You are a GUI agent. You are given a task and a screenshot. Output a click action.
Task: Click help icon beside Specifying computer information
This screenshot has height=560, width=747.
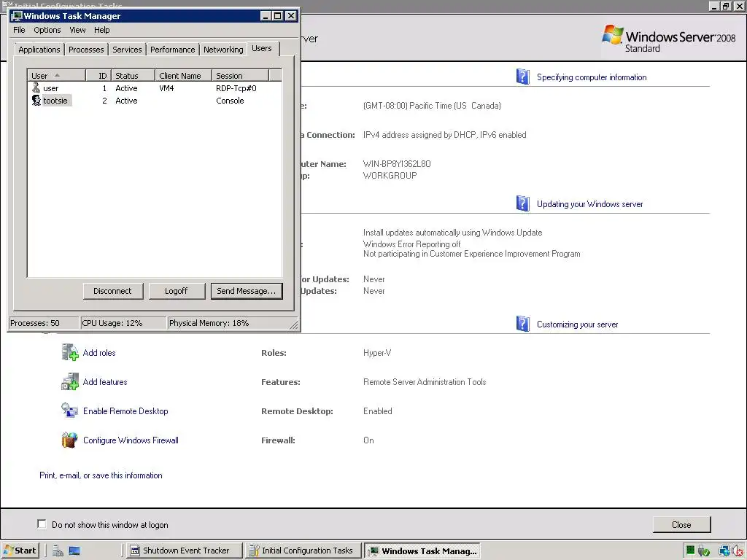coord(522,77)
